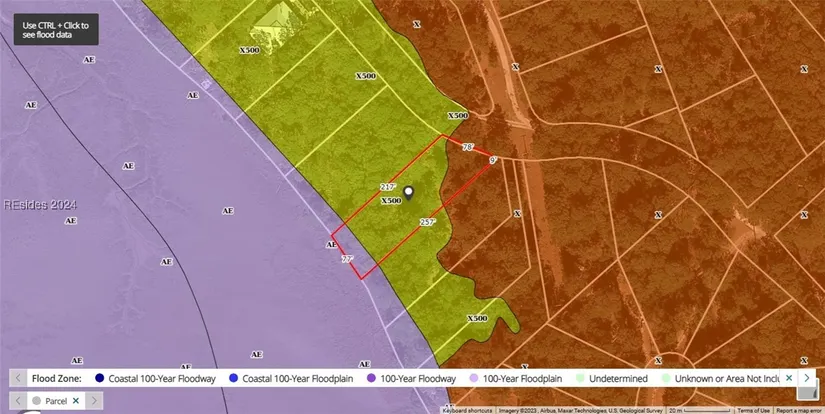Click the Report a map error link
Image resolution: width=825 pixels, height=414 pixels.
click(x=799, y=410)
